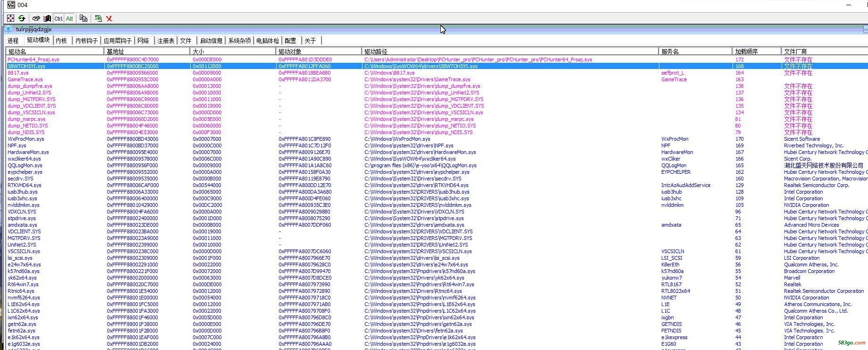Click the 基地址 column header

click(x=115, y=51)
